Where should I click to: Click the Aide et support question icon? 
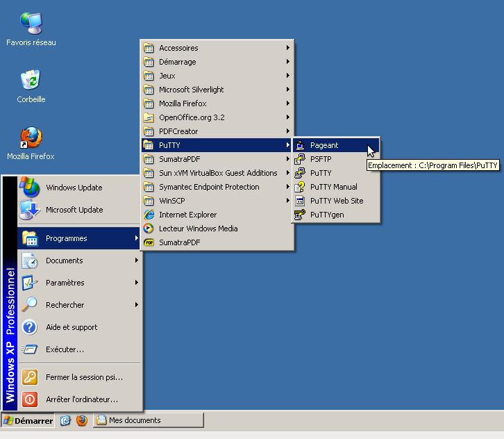click(x=30, y=327)
